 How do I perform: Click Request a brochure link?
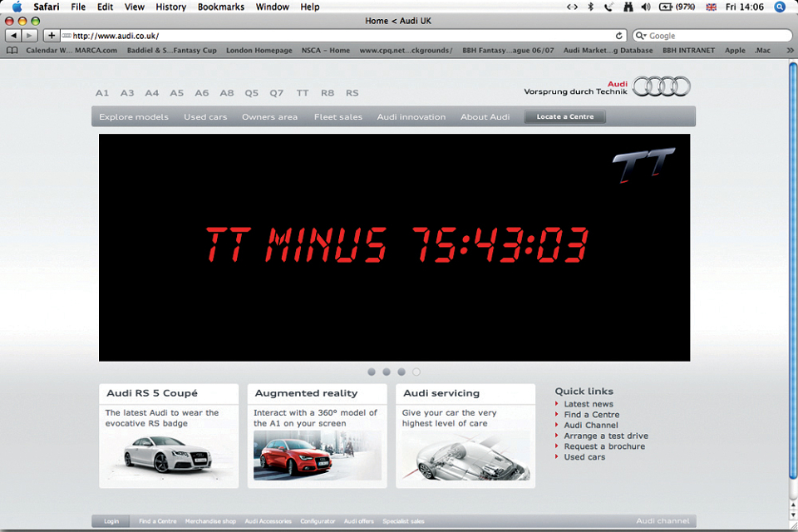(x=604, y=446)
